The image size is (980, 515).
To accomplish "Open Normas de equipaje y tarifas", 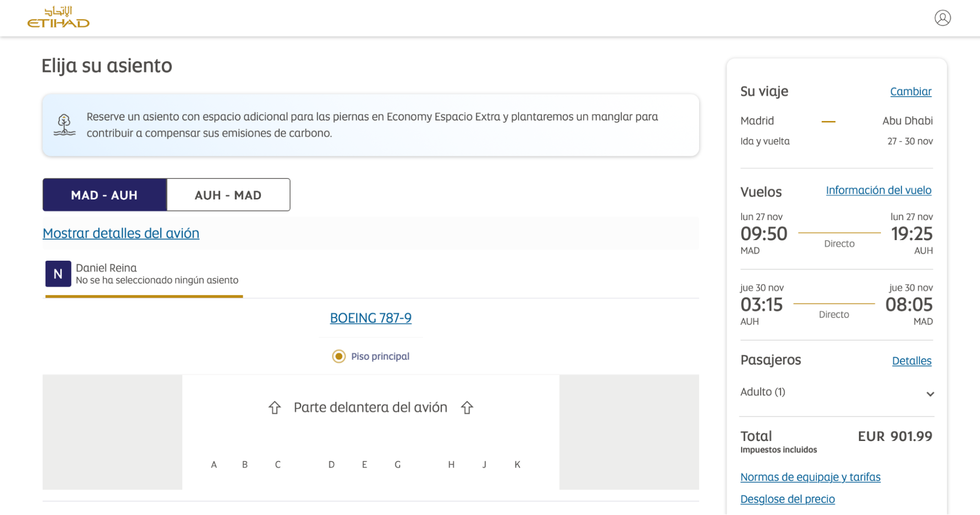I will [810, 477].
